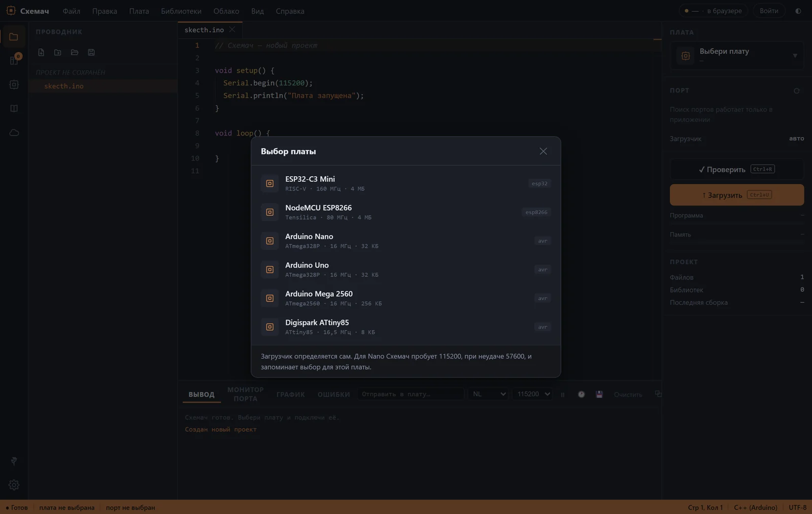Viewport: 812px width, 514px height.
Task: Click the open folder icon in Explorer
Action: pos(75,52)
